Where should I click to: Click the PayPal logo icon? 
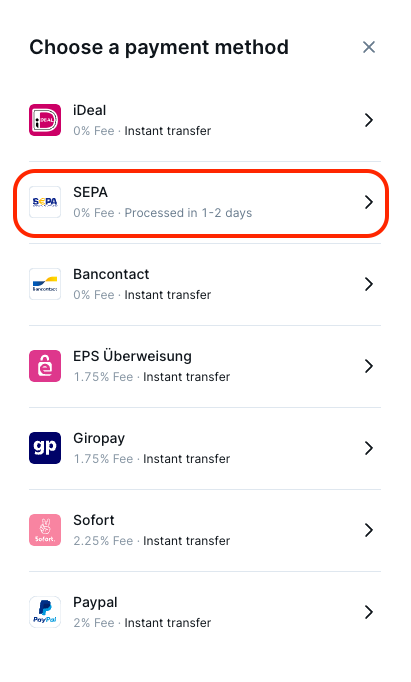pyautogui.click(x=45, y=612)
